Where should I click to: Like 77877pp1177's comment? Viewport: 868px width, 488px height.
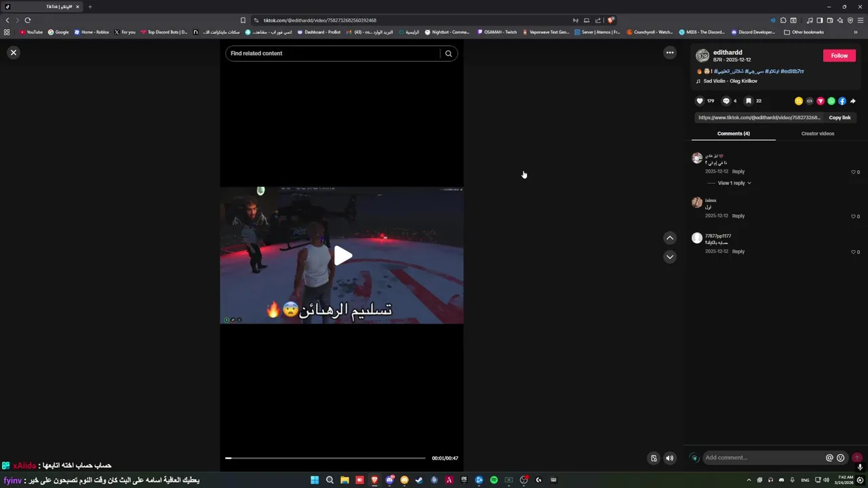[x=854, y=252]
